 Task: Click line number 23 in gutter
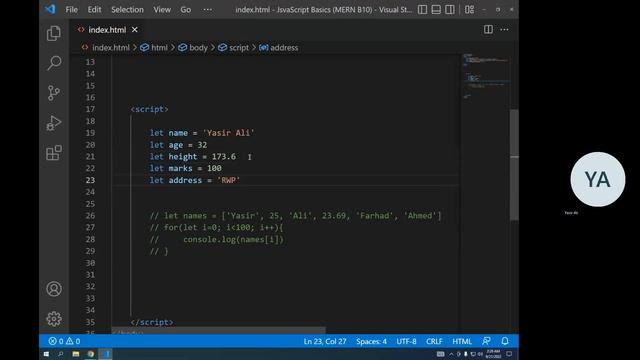(90, 180)
